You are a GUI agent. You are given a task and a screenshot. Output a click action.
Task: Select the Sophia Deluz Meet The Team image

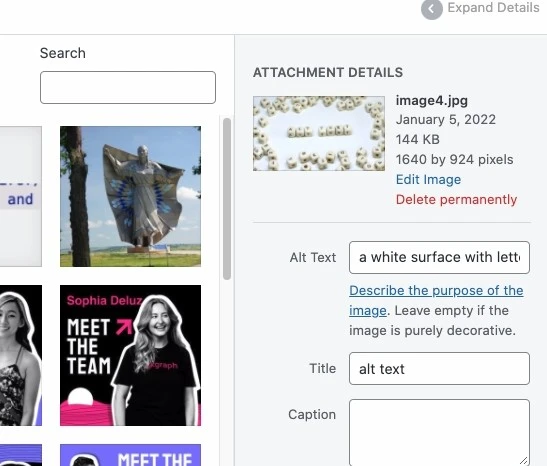(x=130, y=355)
